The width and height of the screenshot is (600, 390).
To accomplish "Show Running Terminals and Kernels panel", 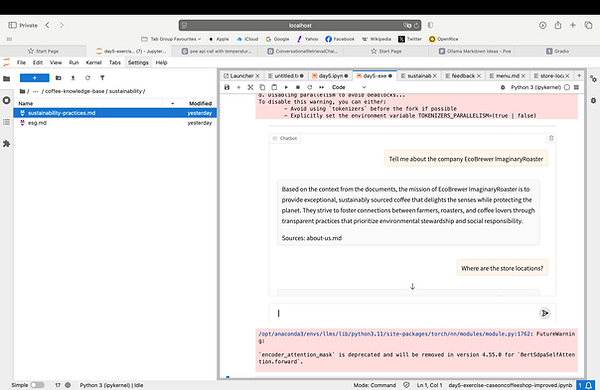I will point(7,100).
